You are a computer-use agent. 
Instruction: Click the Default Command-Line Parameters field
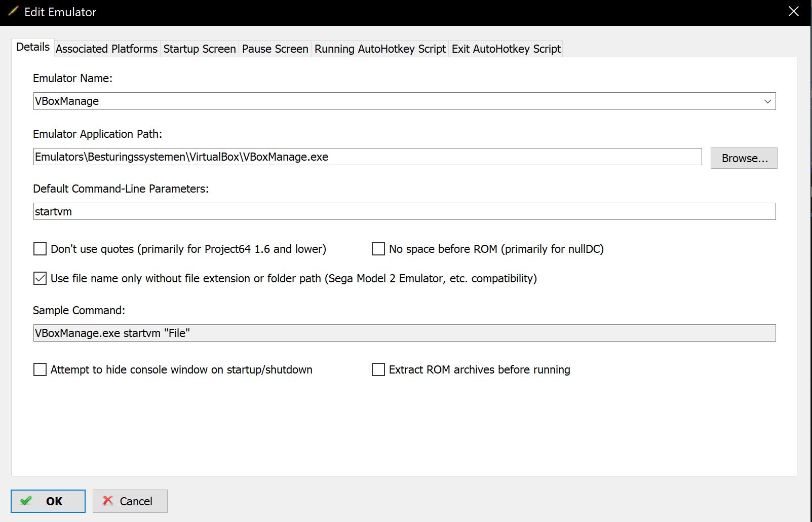(x=404, y=211)
